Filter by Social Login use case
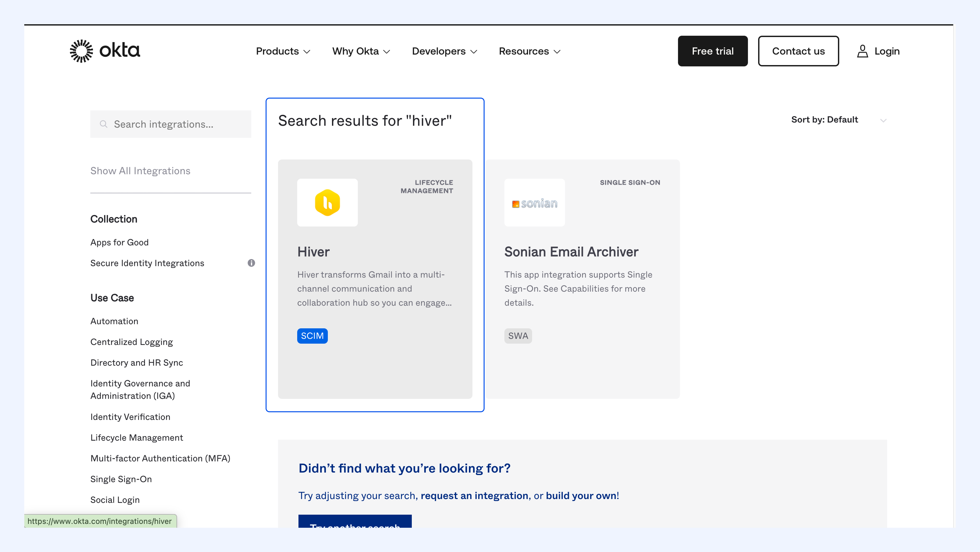Image resolution: width=980 pixels, height=552 pixels. (115, 500)
